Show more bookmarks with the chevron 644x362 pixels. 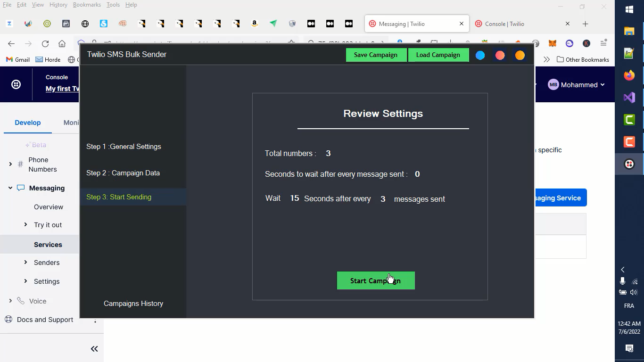(546, 60)
